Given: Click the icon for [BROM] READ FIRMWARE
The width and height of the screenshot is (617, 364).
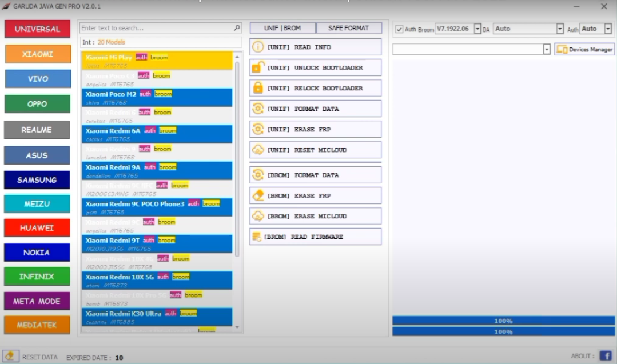Looking at the screenshot, I should pyautogui.click(x=257, y=237).
